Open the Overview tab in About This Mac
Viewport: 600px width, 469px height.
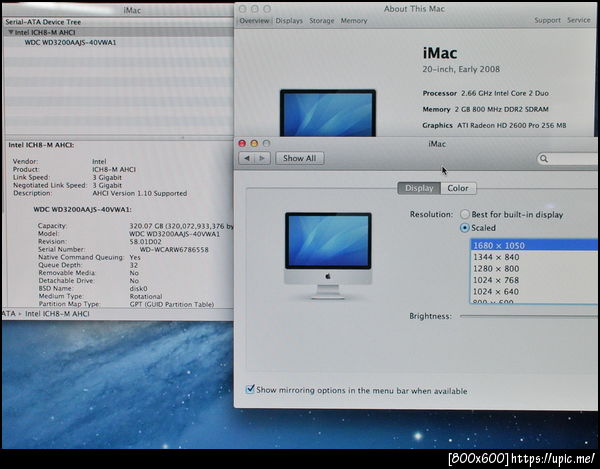click(x=254, y=21)
